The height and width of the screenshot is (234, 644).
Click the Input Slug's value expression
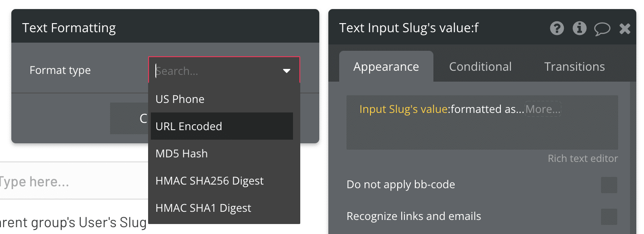pos(404,109)
